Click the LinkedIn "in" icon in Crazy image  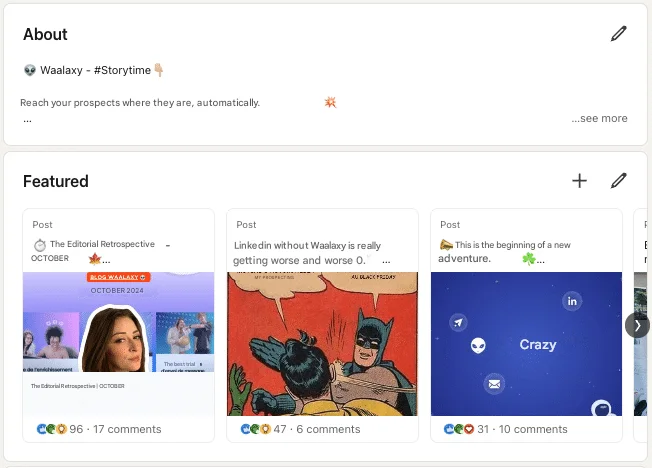coord(572,301)
